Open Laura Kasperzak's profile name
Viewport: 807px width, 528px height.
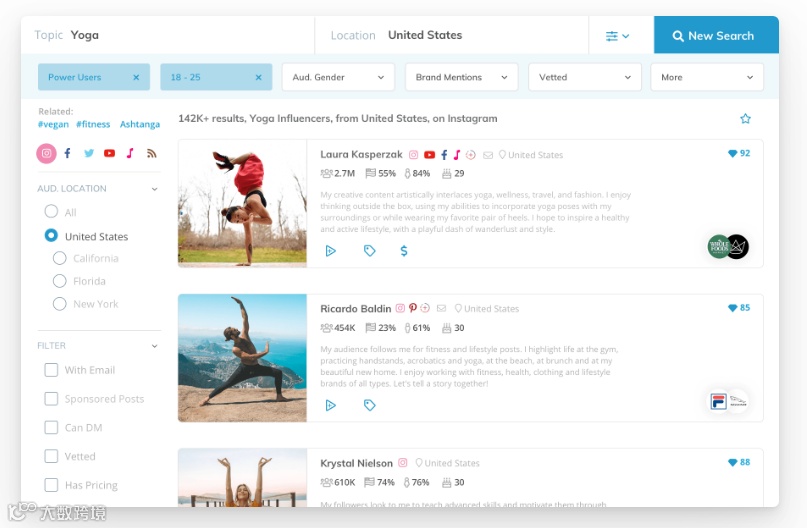pyautogui.click(x=361, y=154)
